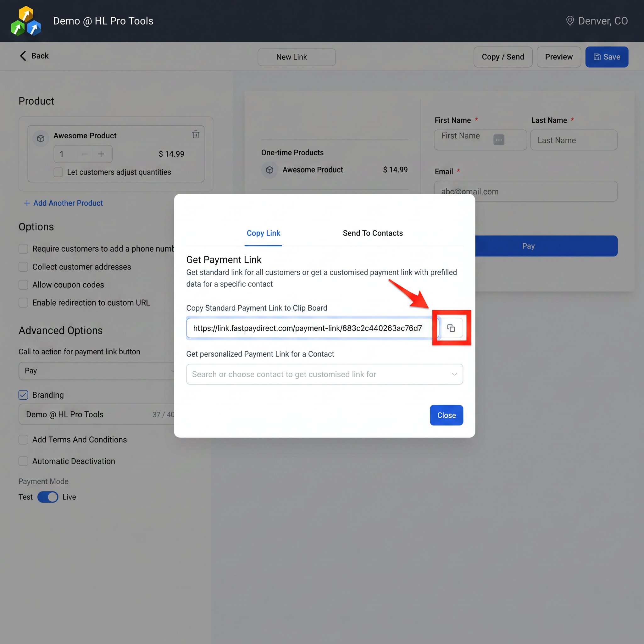Decrease product quantity with the minus icon
The height and width of the screenshot is (644, 644).
[85, 154]
